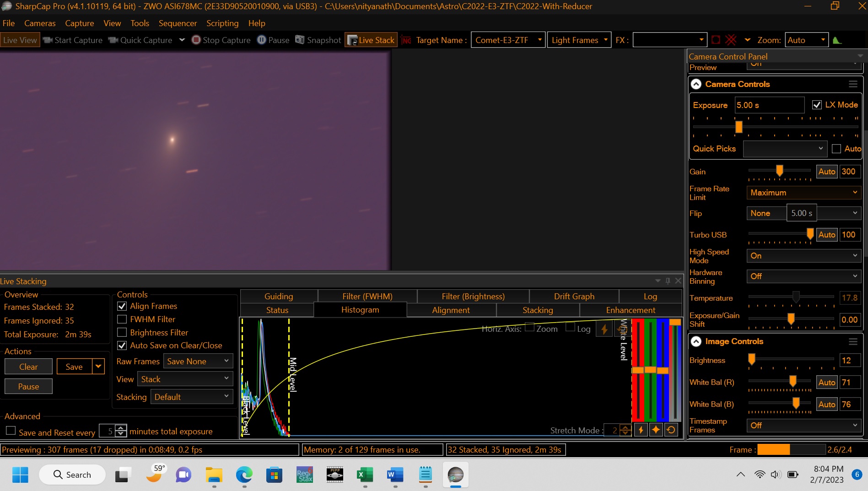The image size is (868, 491).
Task: Click the red selection area square icon
Action: 716,40
